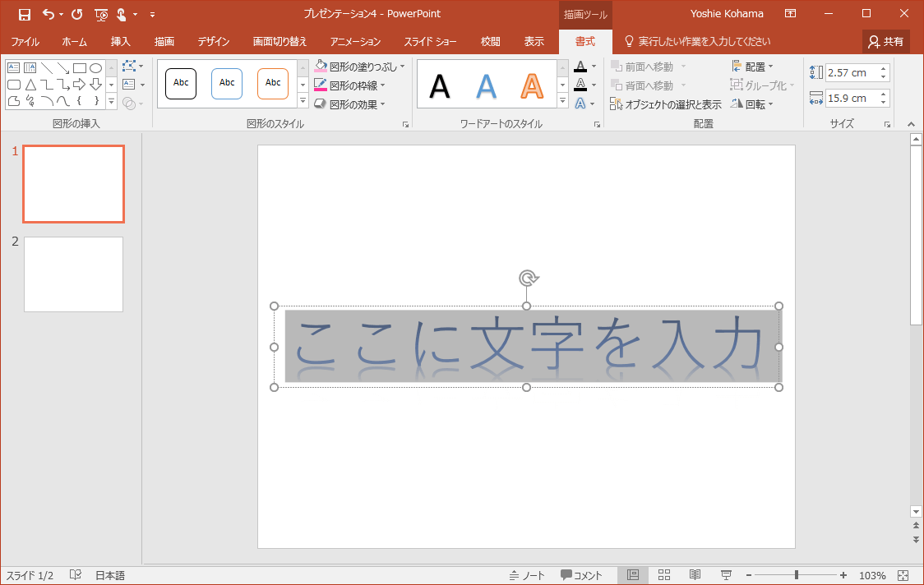Expand the 図形の塗りつぶし dropdown

(403, 67)
